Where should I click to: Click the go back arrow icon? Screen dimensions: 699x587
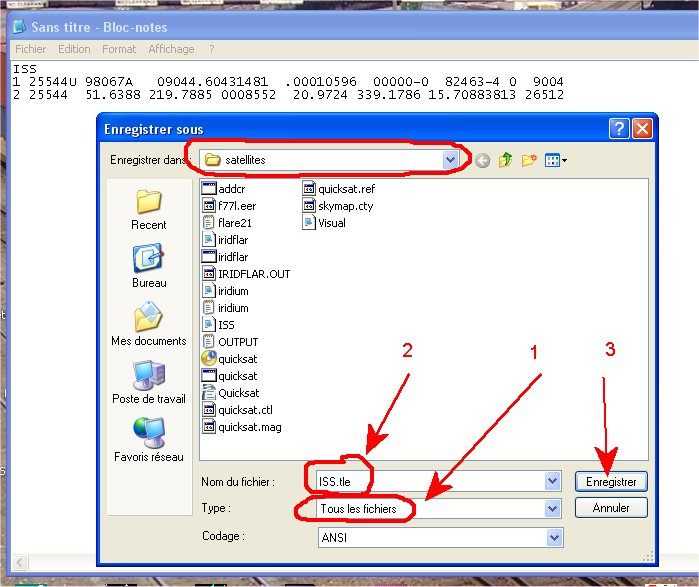tap(482, 160)
